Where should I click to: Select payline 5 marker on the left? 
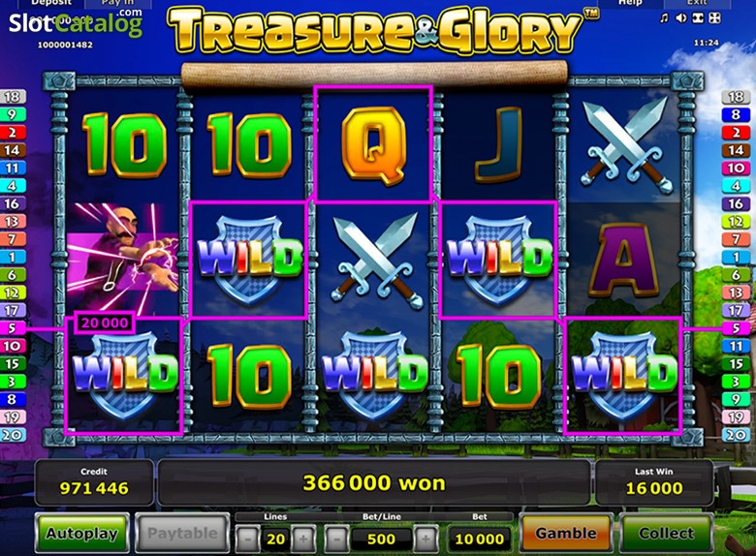[12, 328]
